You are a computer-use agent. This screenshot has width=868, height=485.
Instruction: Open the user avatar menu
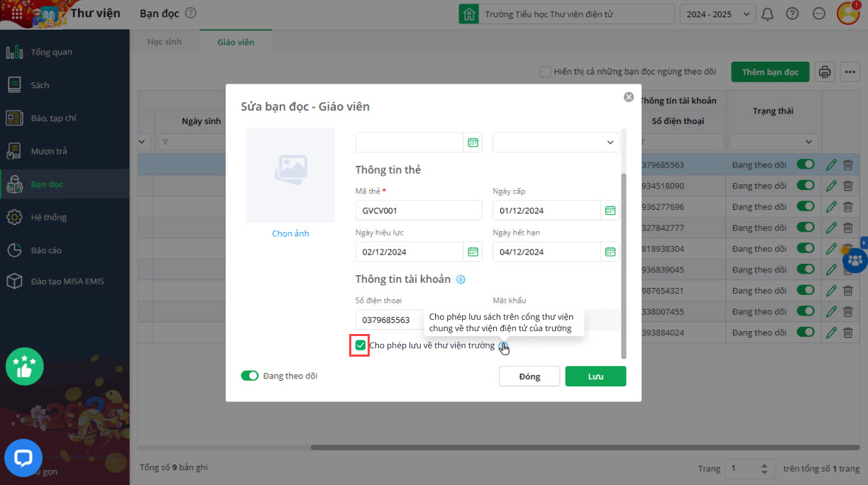coord(848,13)
